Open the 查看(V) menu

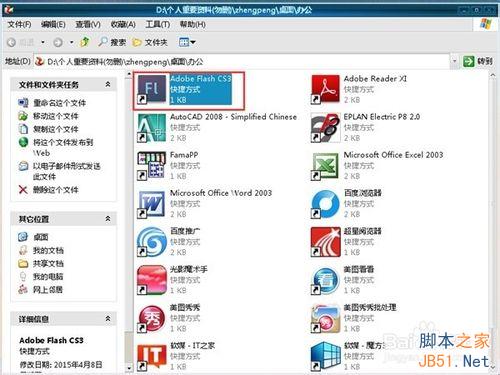(x=88, y=24)
